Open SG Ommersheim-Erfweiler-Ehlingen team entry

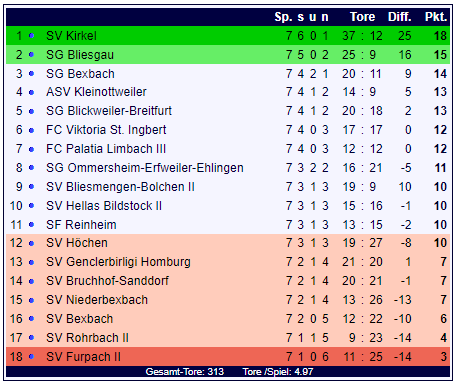click(145, 168)
